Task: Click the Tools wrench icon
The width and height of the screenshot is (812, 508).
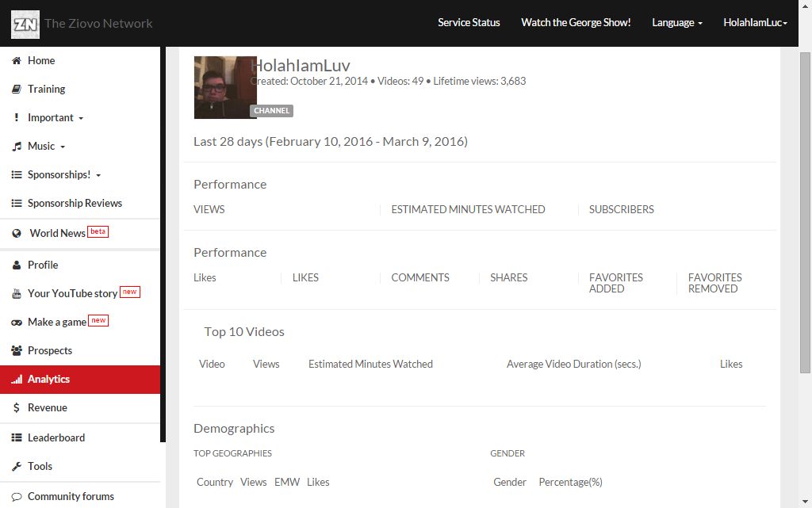Action: 17,466
